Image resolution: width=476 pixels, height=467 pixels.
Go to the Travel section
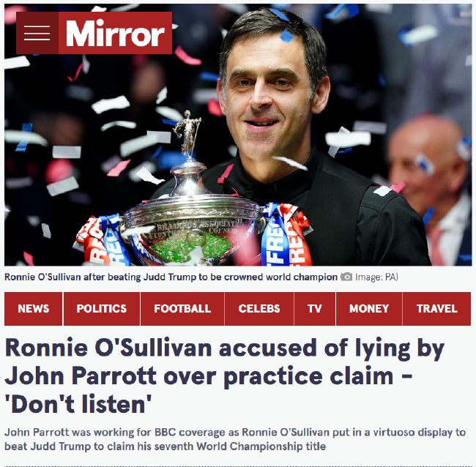(437, 309)
